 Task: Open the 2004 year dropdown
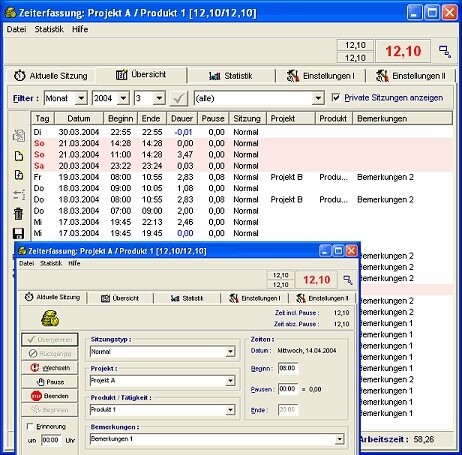tap(123, 98)
